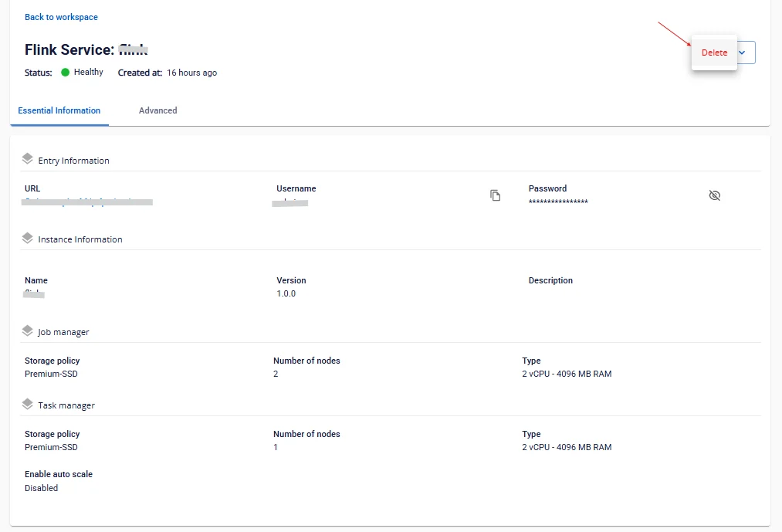Click the Instance Information layers icon

tap(28, 238)
